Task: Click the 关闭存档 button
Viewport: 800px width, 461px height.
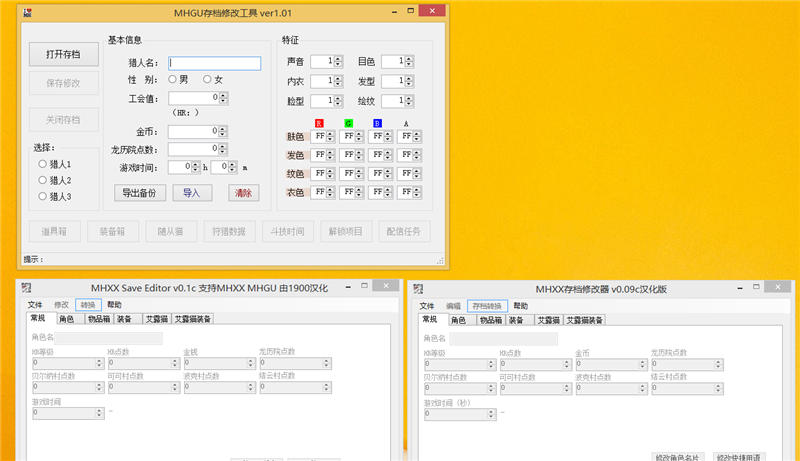Action: click(64, 119)
